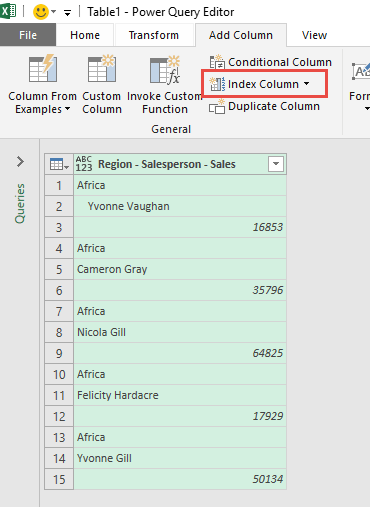Click the Excel app icon in title bar
The width and height of the screenshot is (370, 507).
point(8,12)
